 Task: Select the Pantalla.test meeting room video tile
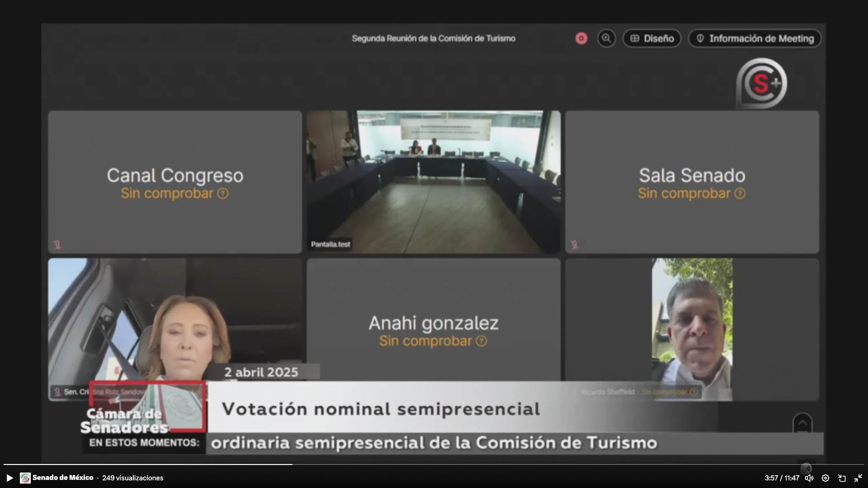pos(433,182)
